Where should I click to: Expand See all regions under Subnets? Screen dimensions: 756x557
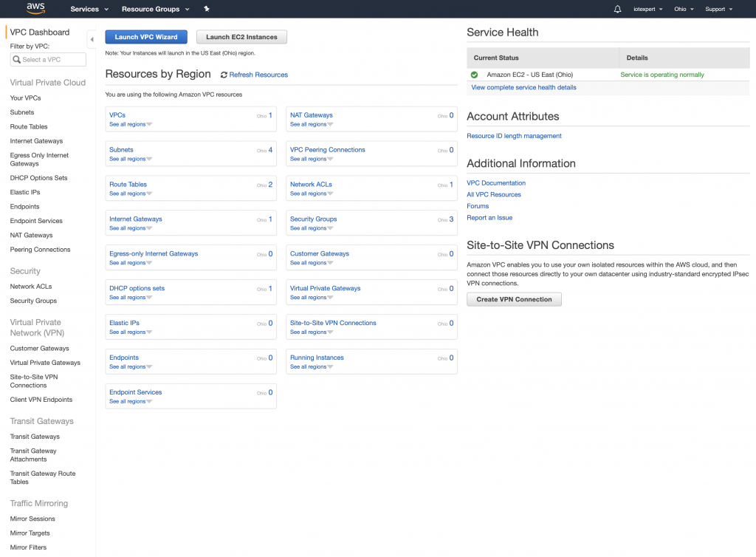coord(130,159)
